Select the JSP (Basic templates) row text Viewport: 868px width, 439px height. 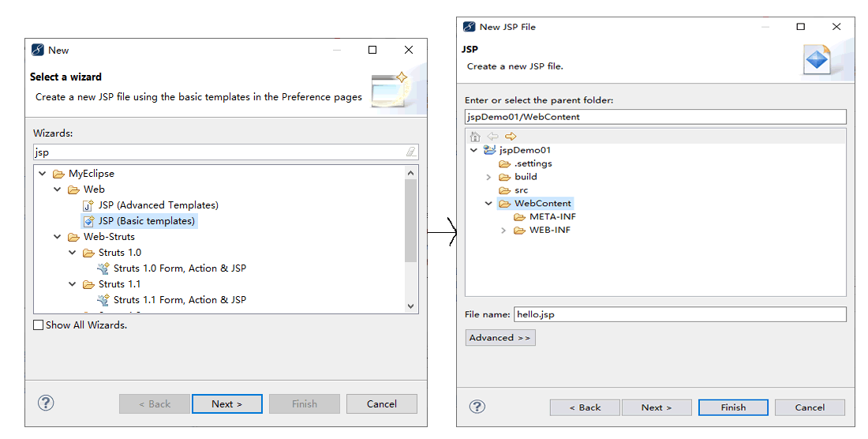tap(147, 221)
